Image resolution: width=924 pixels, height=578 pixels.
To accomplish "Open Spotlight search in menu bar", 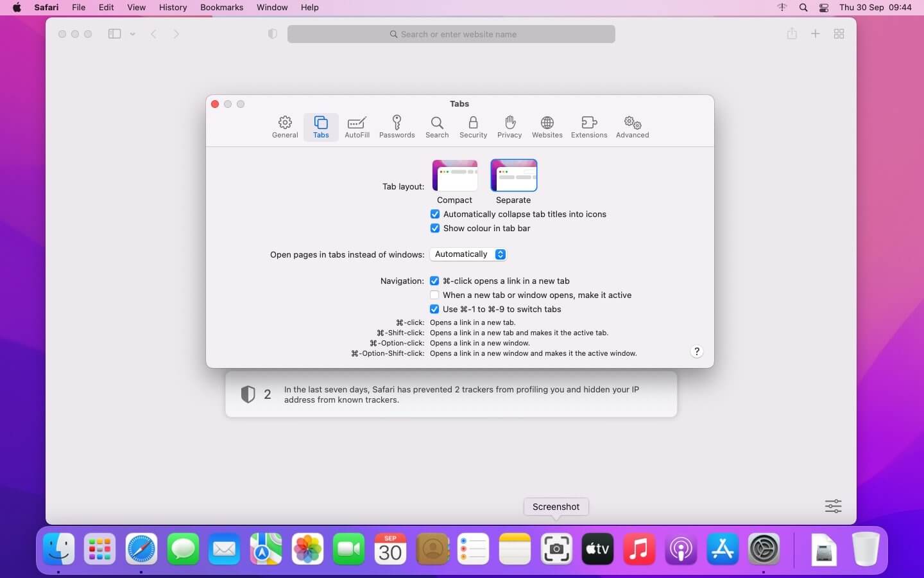I will (x=803, y=8).
